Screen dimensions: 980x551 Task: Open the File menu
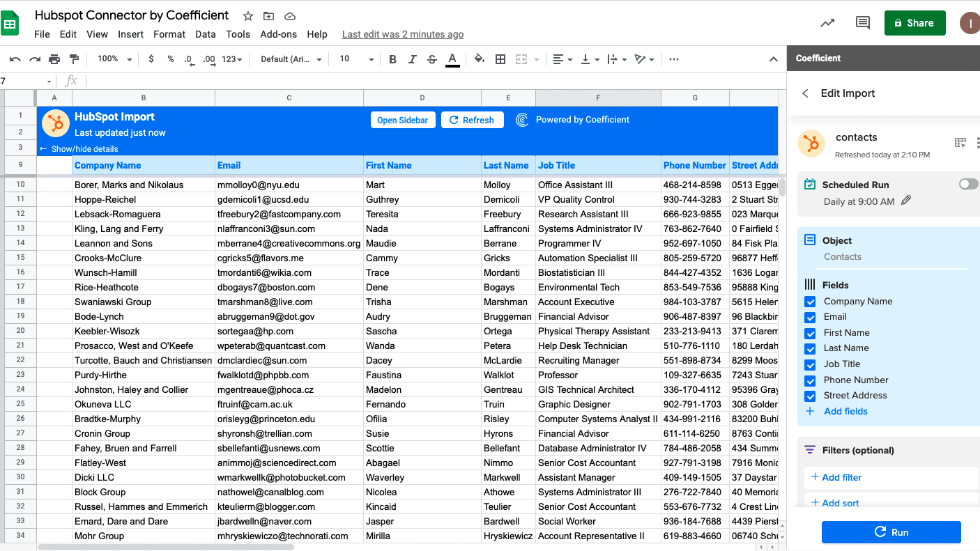[42, 34]
